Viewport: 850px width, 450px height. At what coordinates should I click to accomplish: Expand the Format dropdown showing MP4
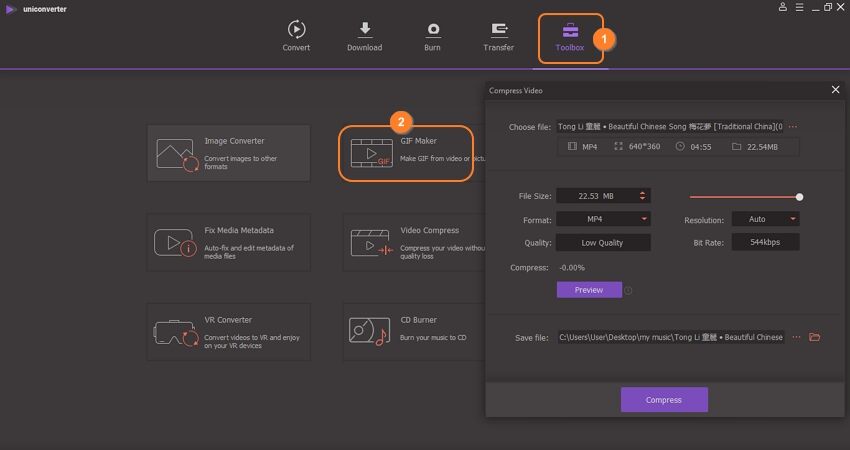[602, 219]
